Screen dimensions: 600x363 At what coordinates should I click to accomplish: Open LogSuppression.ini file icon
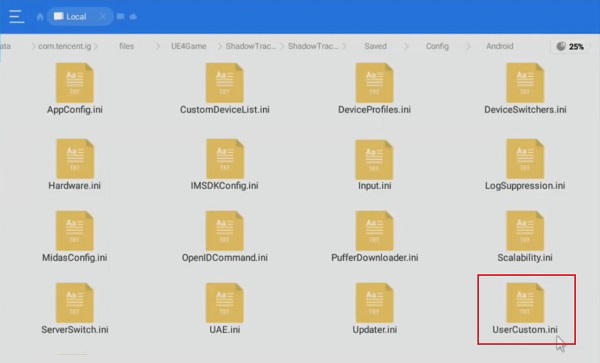click(525, 159)
